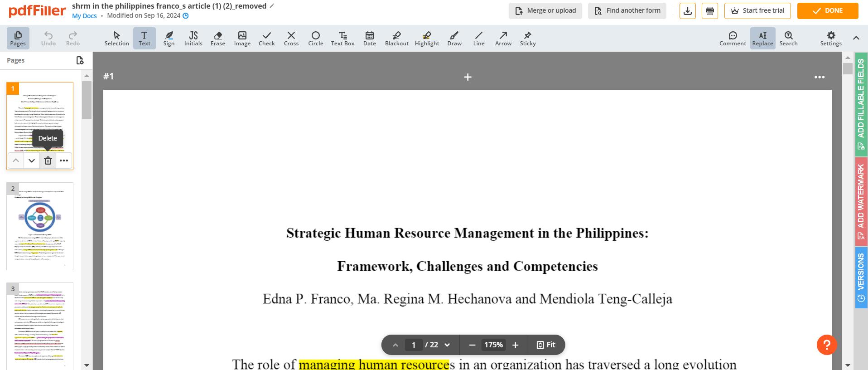This screenshot has height=370, width=868.
Task: Open page #1 more options menu
Action: pyautogui.click(x=820, y=77)
